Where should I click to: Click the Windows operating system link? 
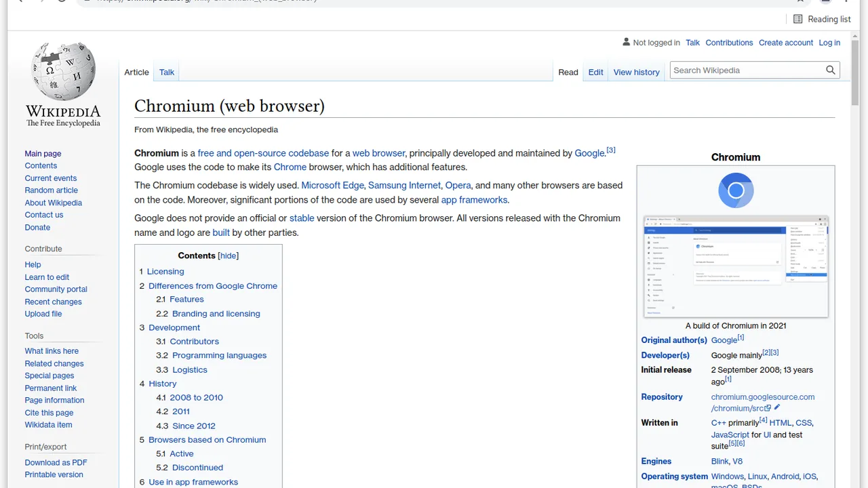728,476
